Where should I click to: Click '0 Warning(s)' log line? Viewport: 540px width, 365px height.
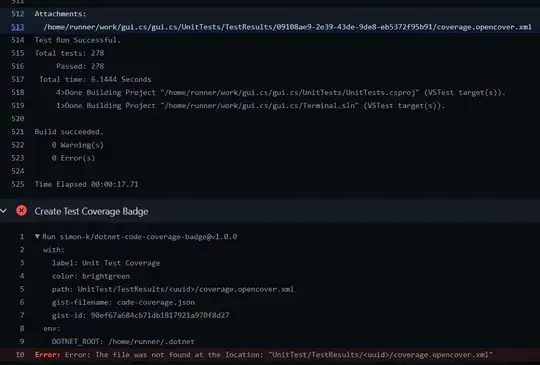[77, 145]
